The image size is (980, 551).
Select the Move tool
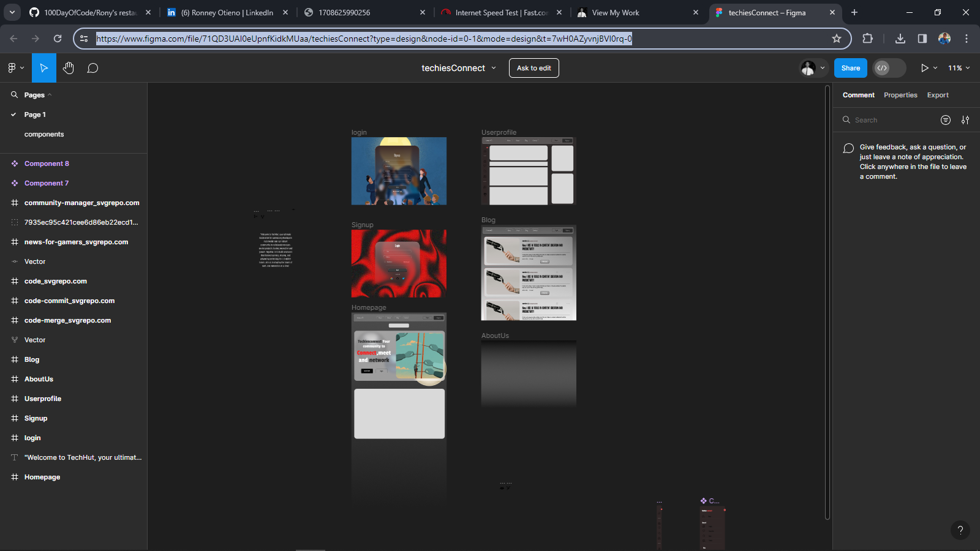[44, 68]
